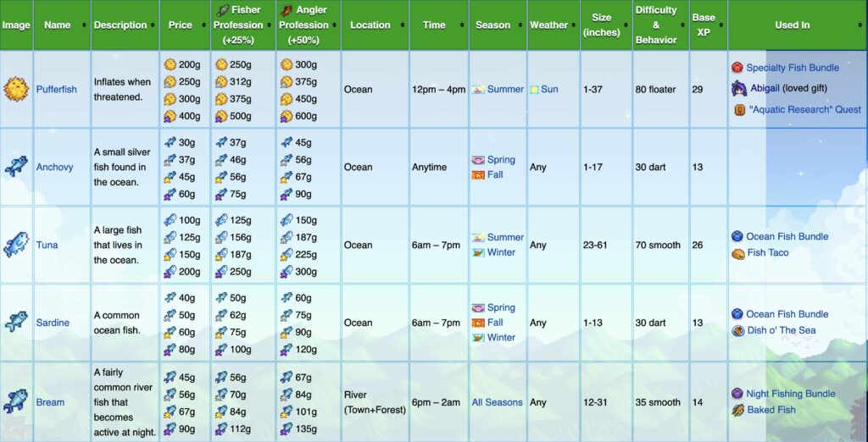The height and width of the screenshot is (442, 868).
Task: Open the Specialty Fish Bundle link
Action: point(793,68)
